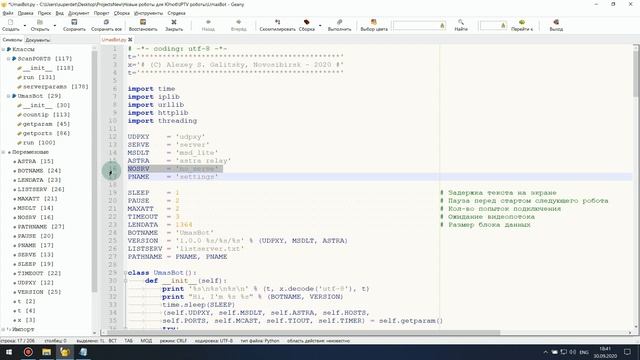Open the dropdown arrow next to Открыть
This screenshot has width=640, height=360.
(55, 26)
